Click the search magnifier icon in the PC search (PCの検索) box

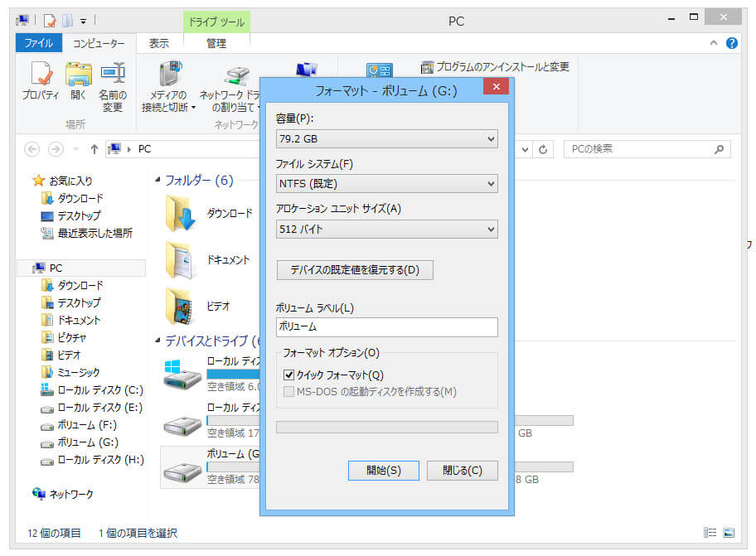[x=719, y=149]
